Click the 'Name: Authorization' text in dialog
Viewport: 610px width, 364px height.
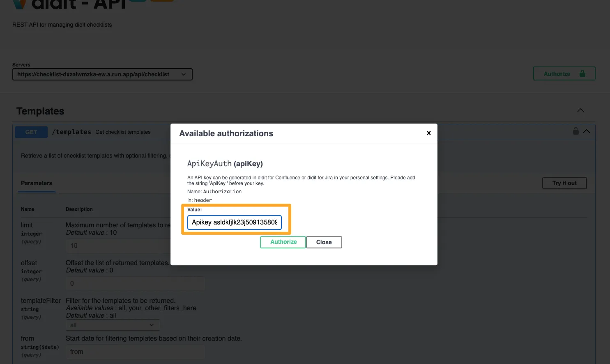pos(214,192)
